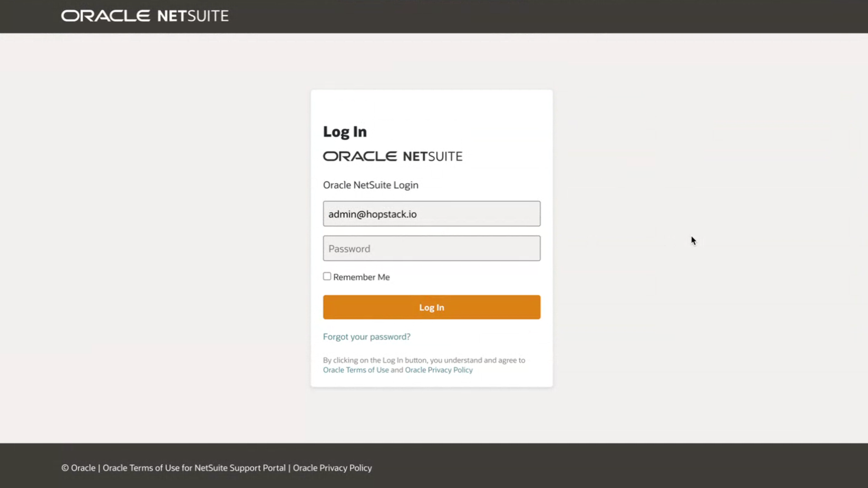The height and width of the screenshot is (488, 868).
Task: Click the Oracle NetSuite Login label text
Action: pos(370,185)
